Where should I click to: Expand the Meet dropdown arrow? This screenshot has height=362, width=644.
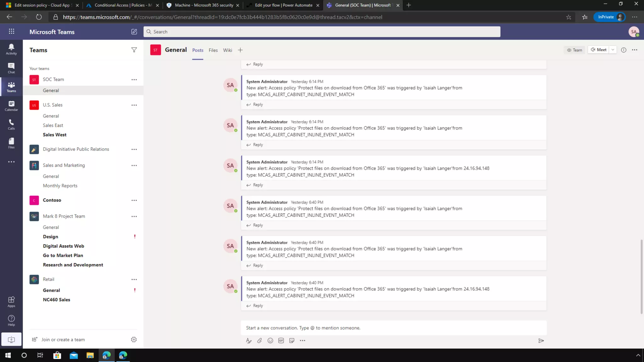pos(613,50)
